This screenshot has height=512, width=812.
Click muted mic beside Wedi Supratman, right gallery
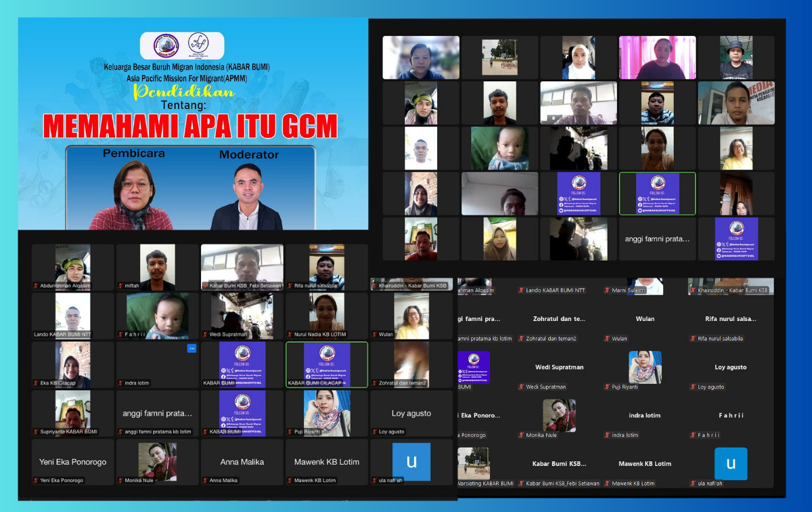tap(521, 387)
